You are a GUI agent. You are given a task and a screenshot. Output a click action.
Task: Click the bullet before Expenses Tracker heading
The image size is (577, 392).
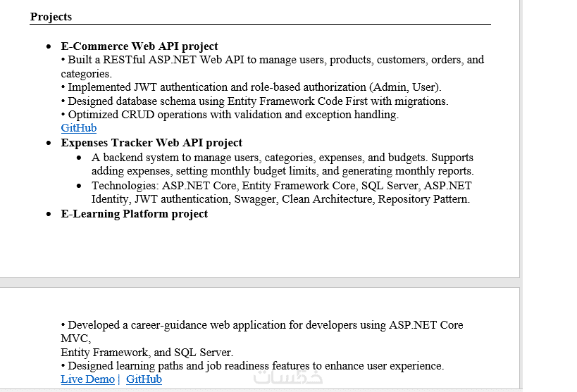(x=49, y=143)
